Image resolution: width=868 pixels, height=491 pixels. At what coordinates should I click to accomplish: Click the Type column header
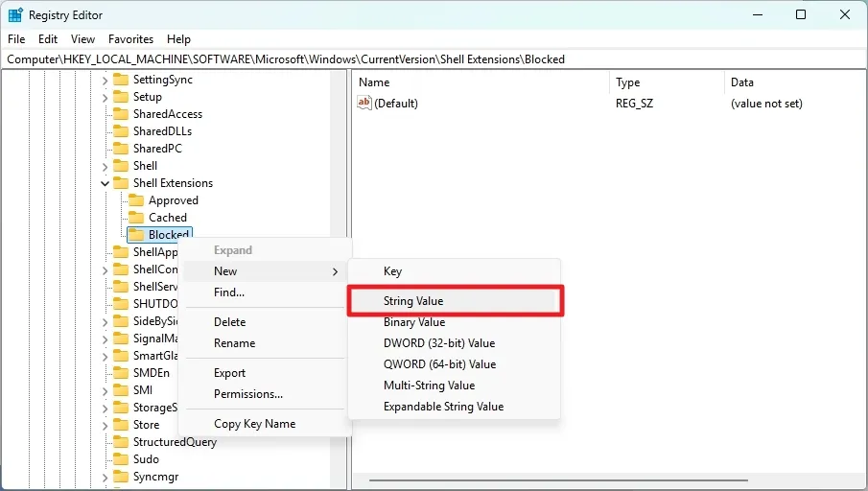(x=667, y=82)
